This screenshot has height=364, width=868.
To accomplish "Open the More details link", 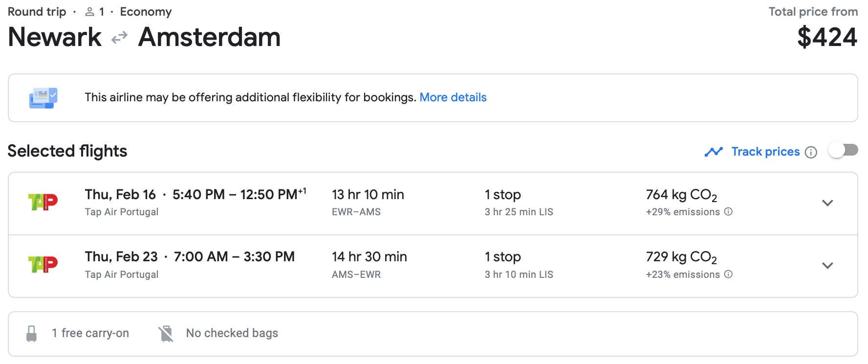I will point(453,97).
